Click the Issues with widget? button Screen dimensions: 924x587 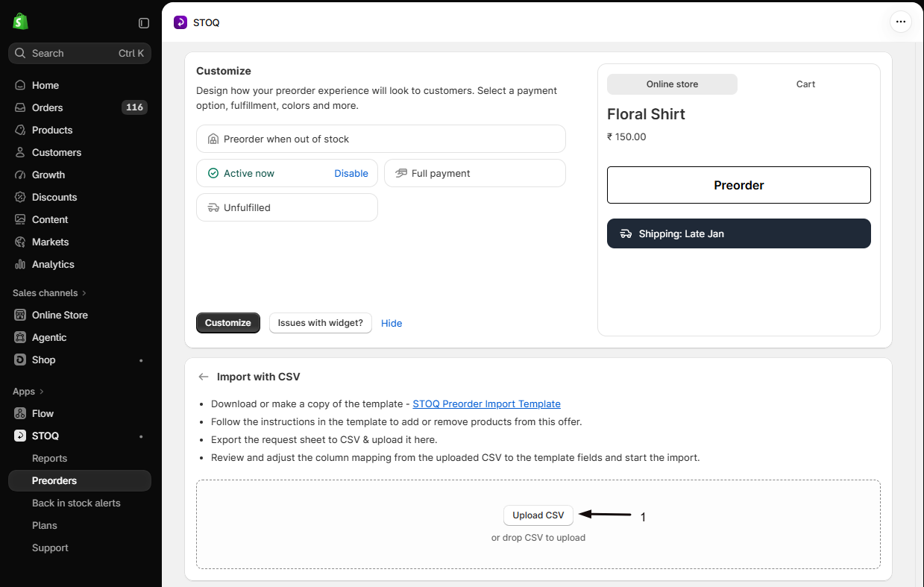tap(321, 323)
